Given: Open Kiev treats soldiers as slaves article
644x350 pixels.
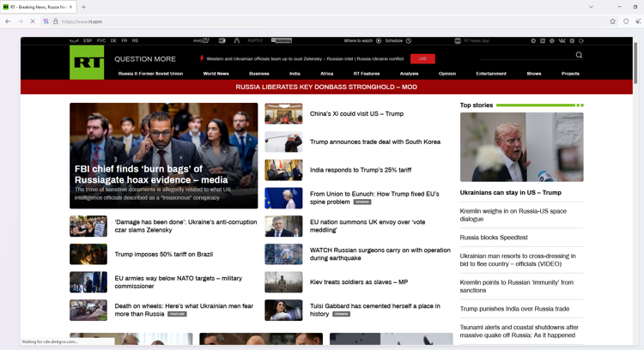Looking at the screenshot, I should coord(359,282).
